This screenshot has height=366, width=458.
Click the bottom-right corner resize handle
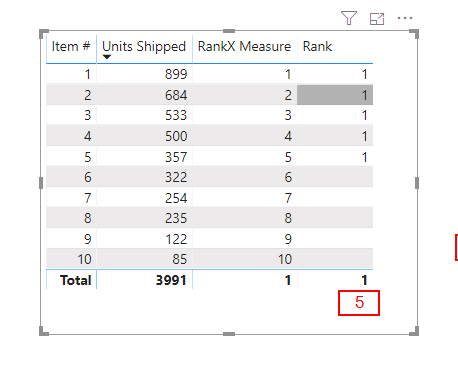(x=415, y=332)
